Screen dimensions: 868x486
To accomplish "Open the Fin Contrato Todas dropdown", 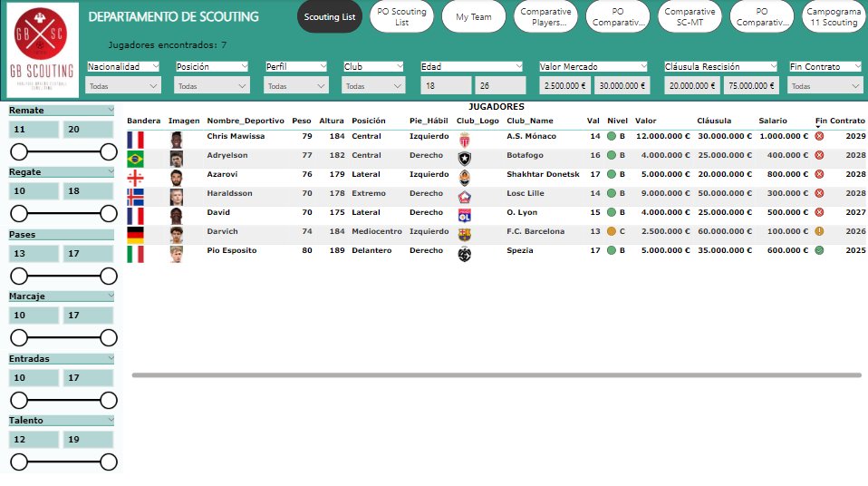I will [825, 86].
